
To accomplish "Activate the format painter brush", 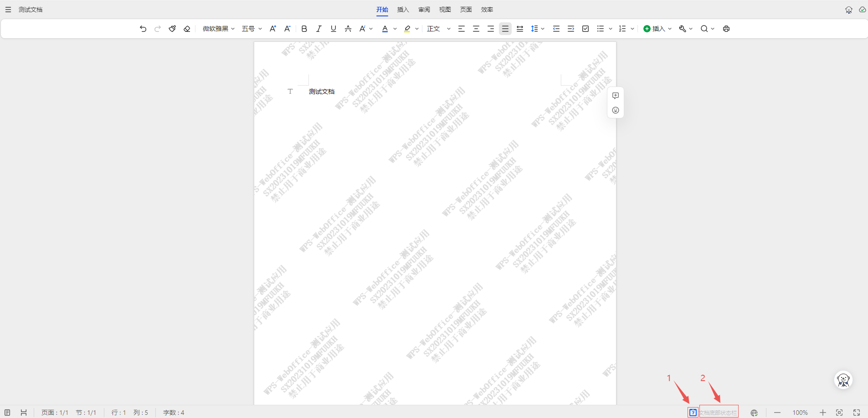I will 172,29.
